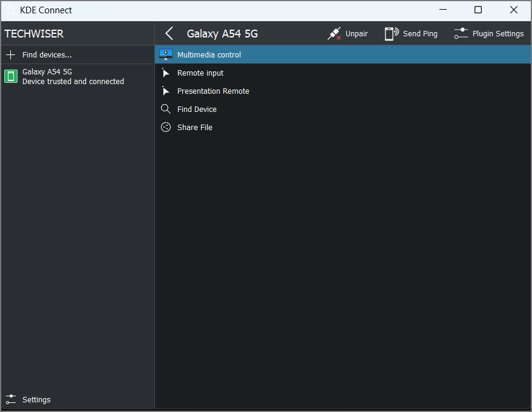The height and width of the screenshot is (412, 532).
Task: Select Multimedia control entry
Action: [343, 54]
